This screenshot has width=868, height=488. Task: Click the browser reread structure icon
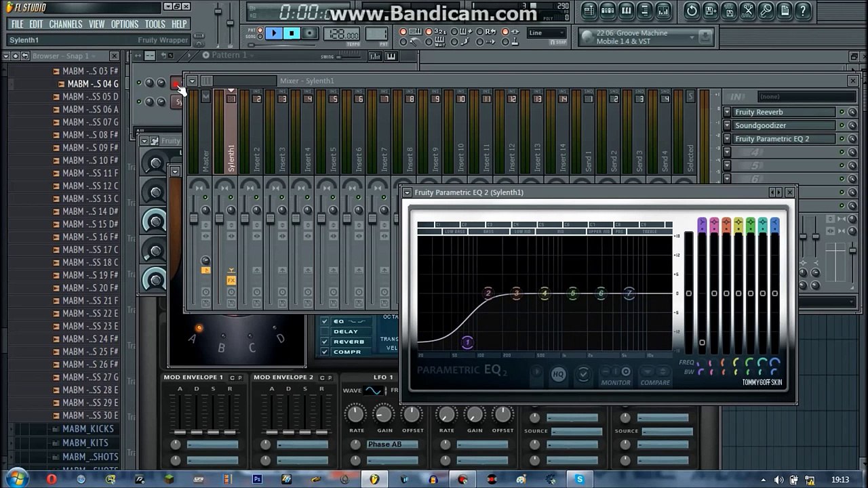[25, 56]
